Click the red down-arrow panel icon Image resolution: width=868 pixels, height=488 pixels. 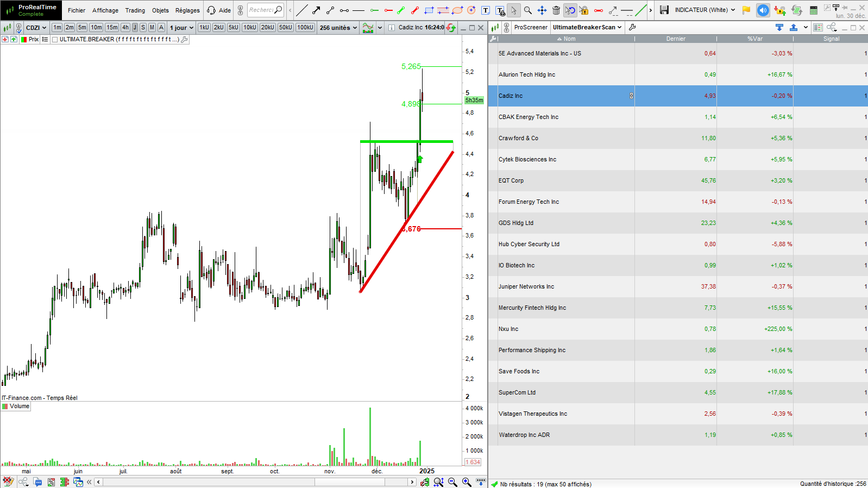(x=5, y=39)
